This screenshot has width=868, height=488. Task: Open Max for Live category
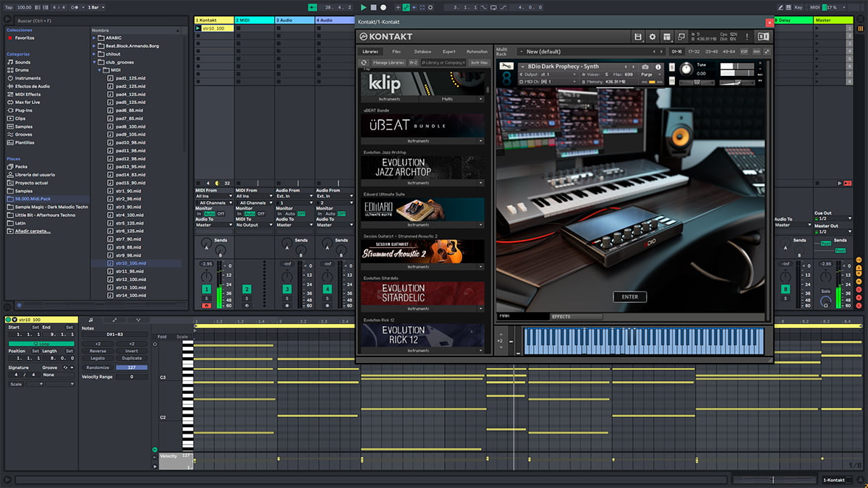pos(27,103)
